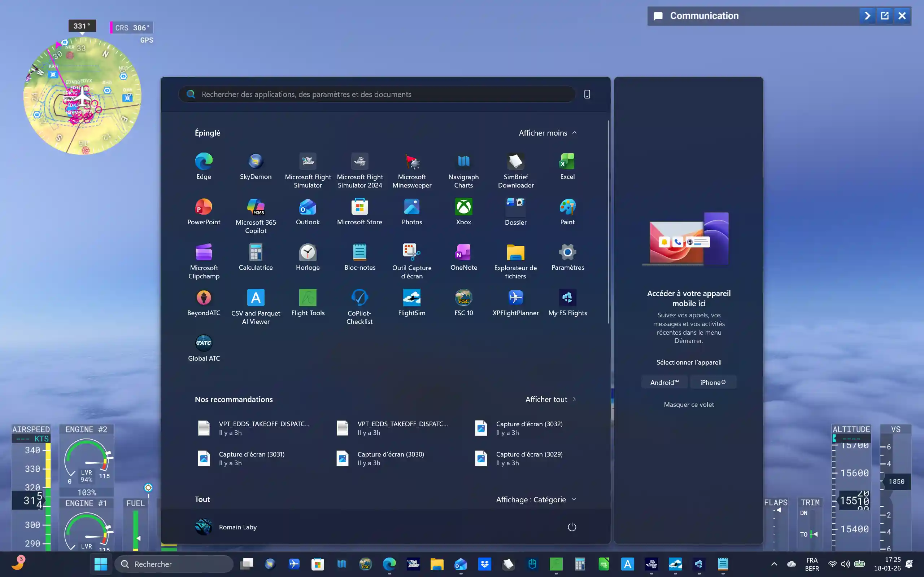Click Masquer ce volet link
Image resolution: width=924 pixels, height=577 pixels.
pyautogui.click(x=689, y=405)
